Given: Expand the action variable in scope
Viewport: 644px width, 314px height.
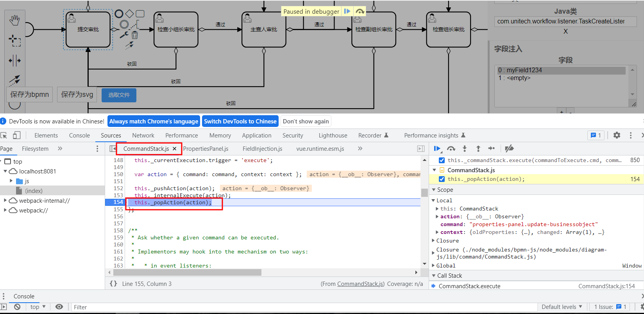Looking at the screenshot, I should coord(437,216).
